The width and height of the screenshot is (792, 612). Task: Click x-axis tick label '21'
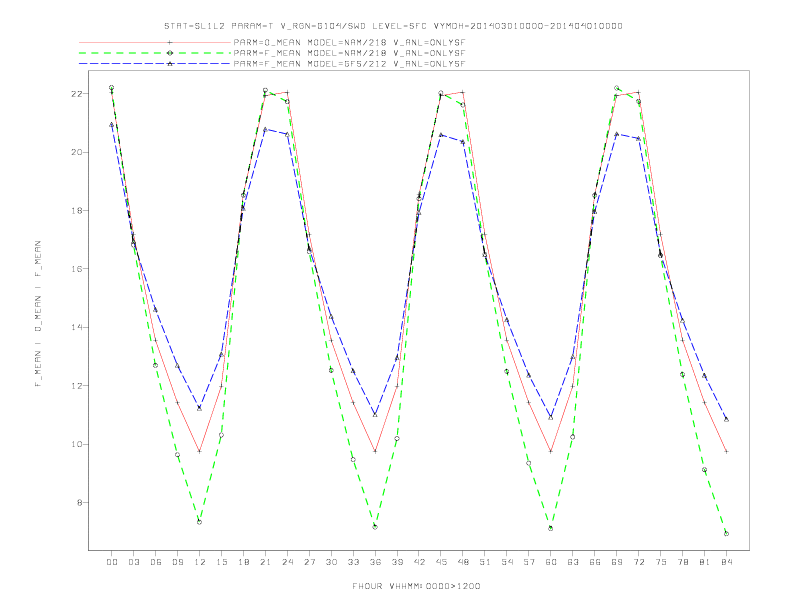tap(266, 562)
